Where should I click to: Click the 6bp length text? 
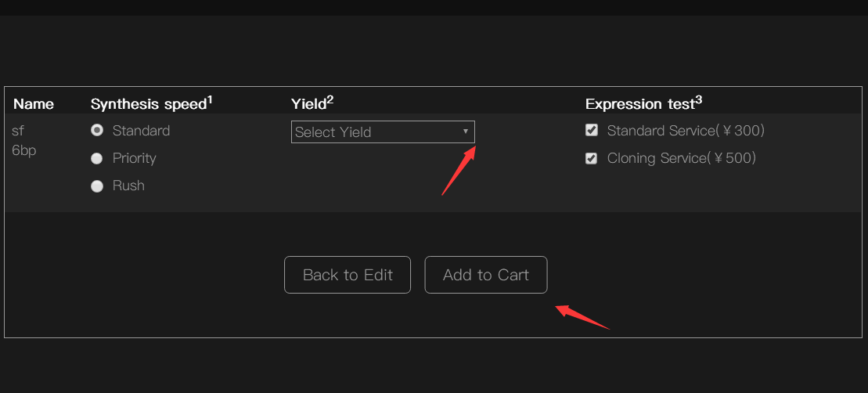[24, 150]
